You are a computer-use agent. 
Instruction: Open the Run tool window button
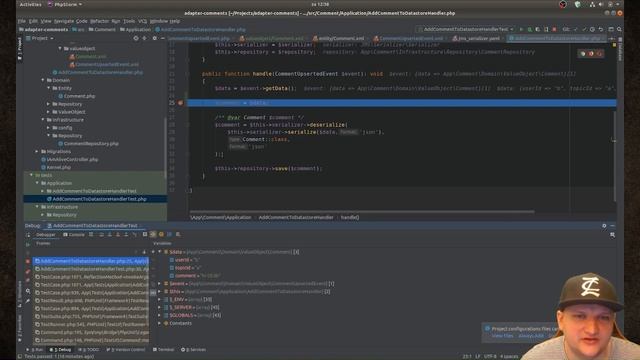pos(36,349)
